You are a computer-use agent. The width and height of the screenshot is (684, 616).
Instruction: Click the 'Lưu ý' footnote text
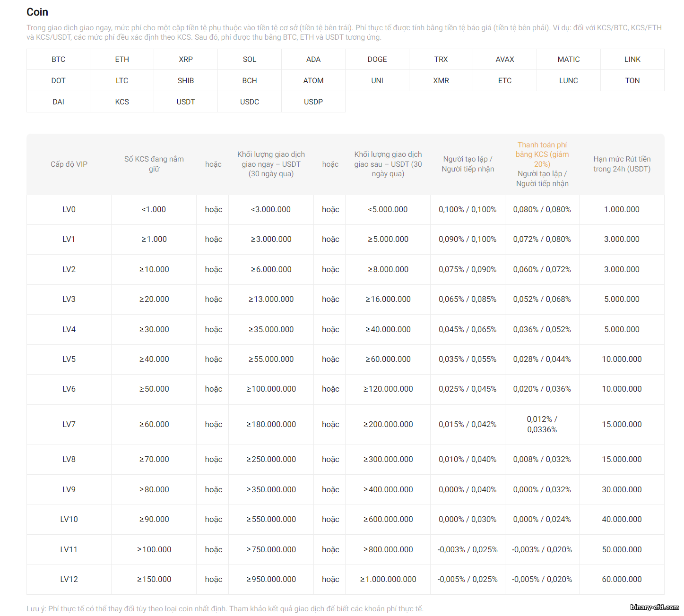coord(225,609)
